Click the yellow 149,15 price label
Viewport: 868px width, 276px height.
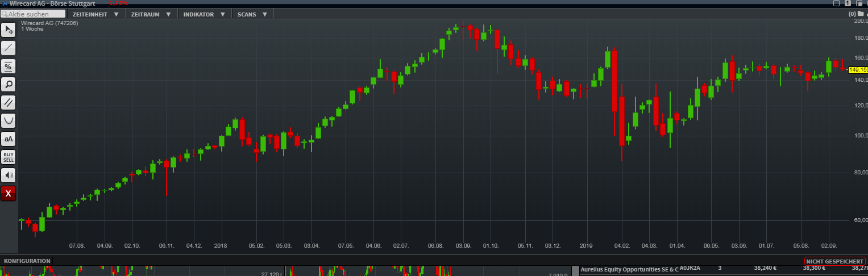(858, 69)
